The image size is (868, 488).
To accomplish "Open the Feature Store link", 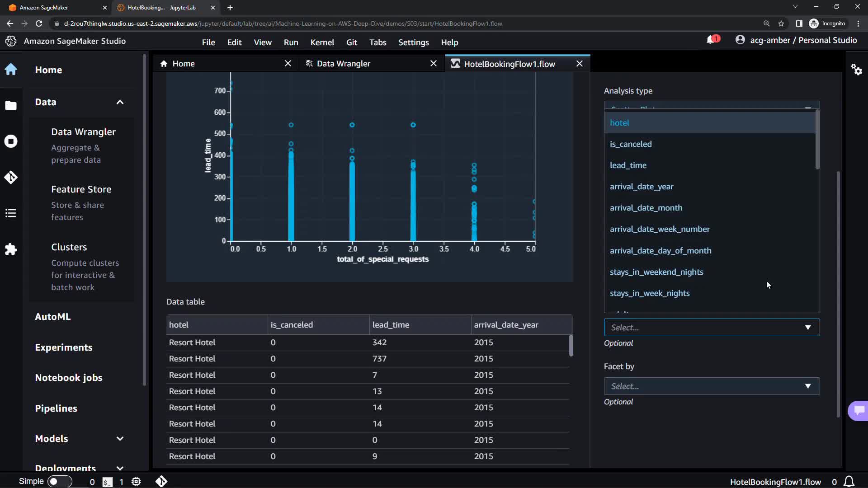I will pos(81,189).
